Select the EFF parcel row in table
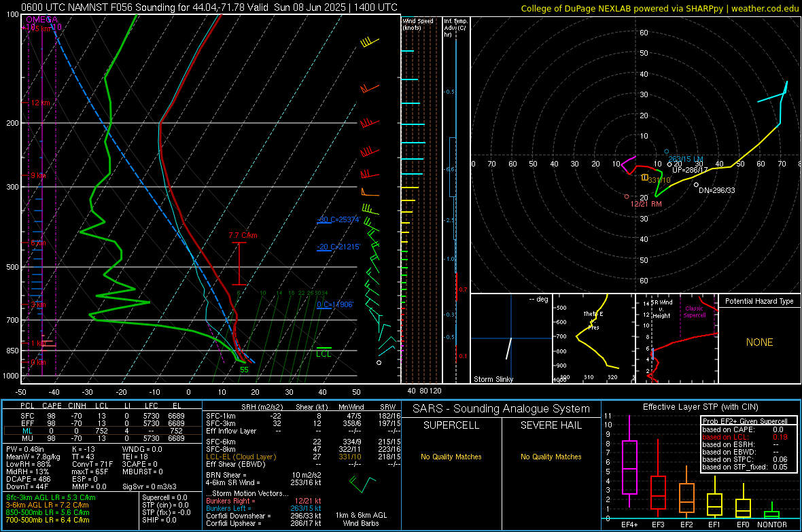This screenshot has height=532, width=802. (103, 423)
